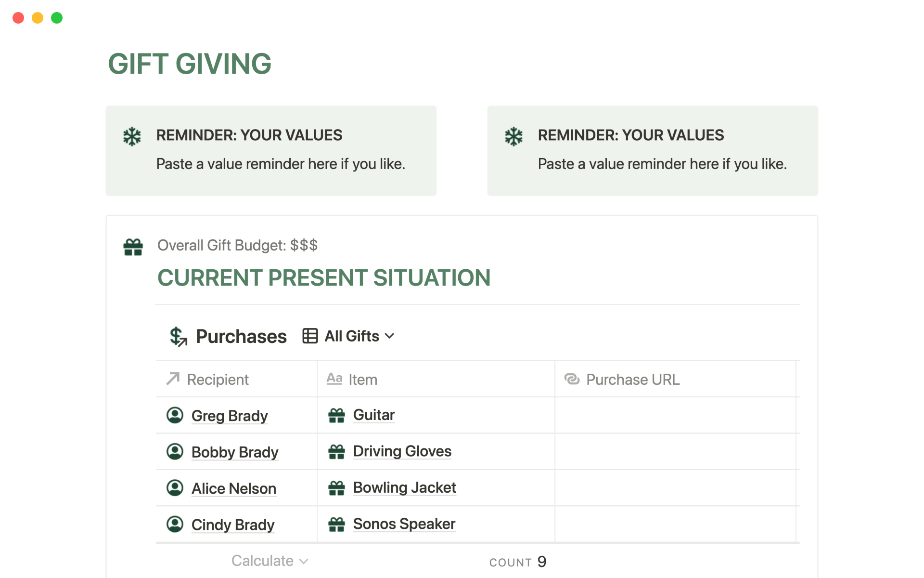The height and width of the screenshot is (578, 924).
Task: Click the Item column header
Action: pos(362,380)
